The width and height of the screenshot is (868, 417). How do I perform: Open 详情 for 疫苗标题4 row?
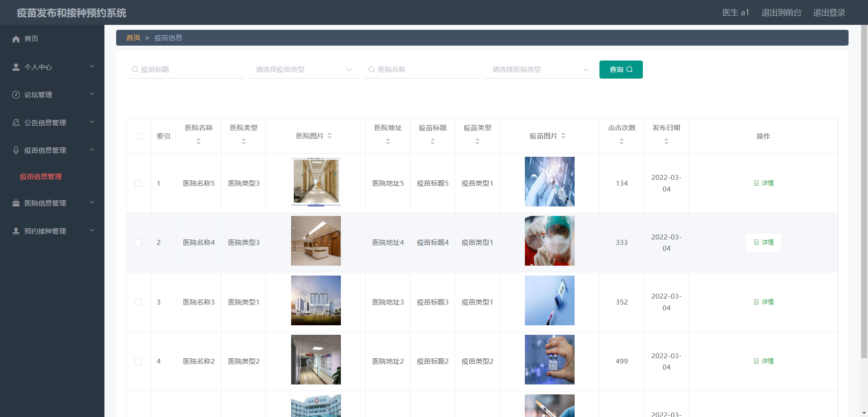tap(764, 243)
